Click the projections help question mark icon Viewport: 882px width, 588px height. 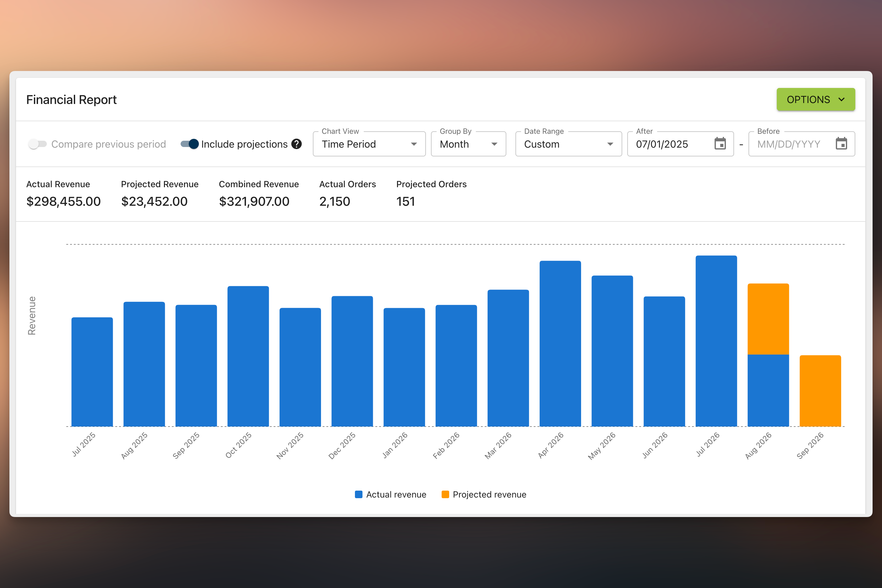pyautogui.click(x=297, y=144)
